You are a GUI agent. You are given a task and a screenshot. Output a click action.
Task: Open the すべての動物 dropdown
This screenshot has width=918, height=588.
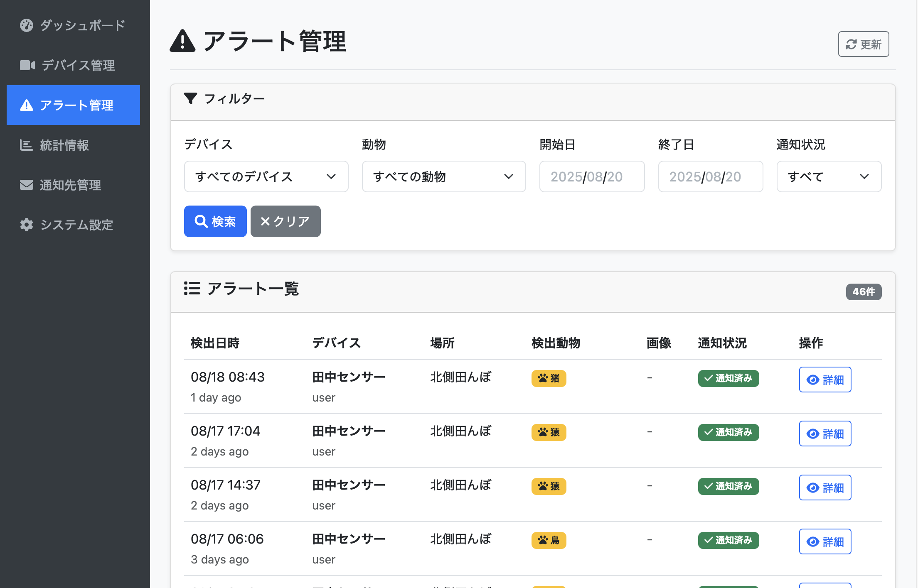click(x=443, y=176)
